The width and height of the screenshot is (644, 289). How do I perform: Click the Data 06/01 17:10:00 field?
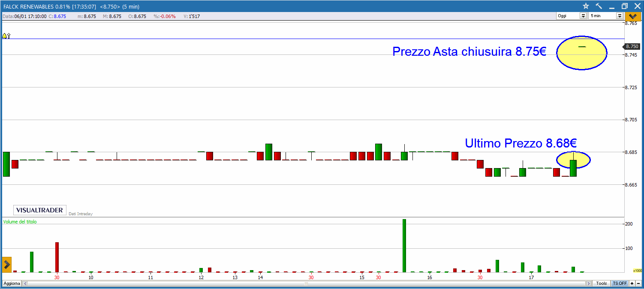25,16
